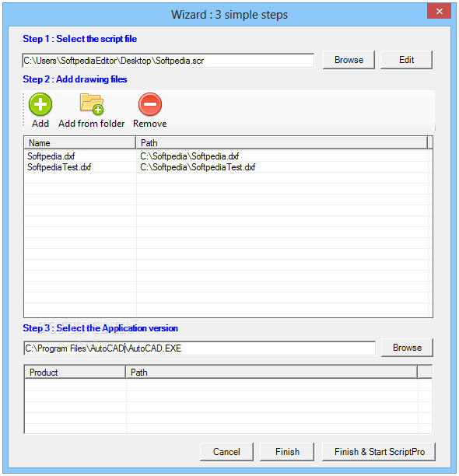This screenshot has width=459, height=476.
Task: Close the Wizard dialog window
Action: 439,12
